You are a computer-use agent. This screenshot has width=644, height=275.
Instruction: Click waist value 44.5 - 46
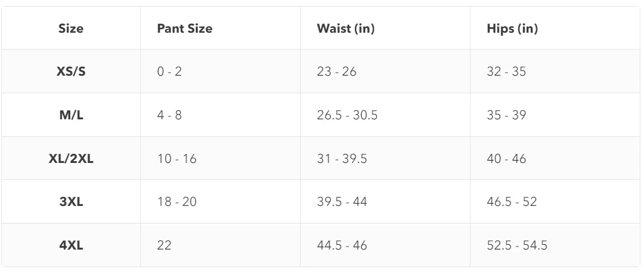(x=342, y=245)
